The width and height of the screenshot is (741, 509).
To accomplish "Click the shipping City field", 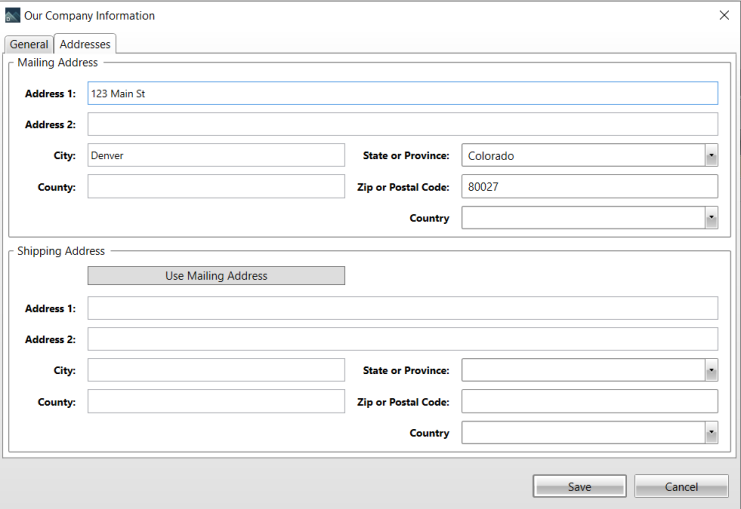I will coord(216,370).
